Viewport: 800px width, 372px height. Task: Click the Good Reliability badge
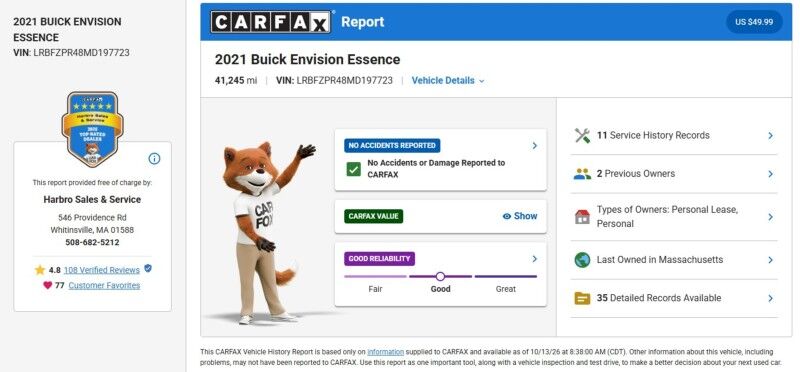[379, 259]
